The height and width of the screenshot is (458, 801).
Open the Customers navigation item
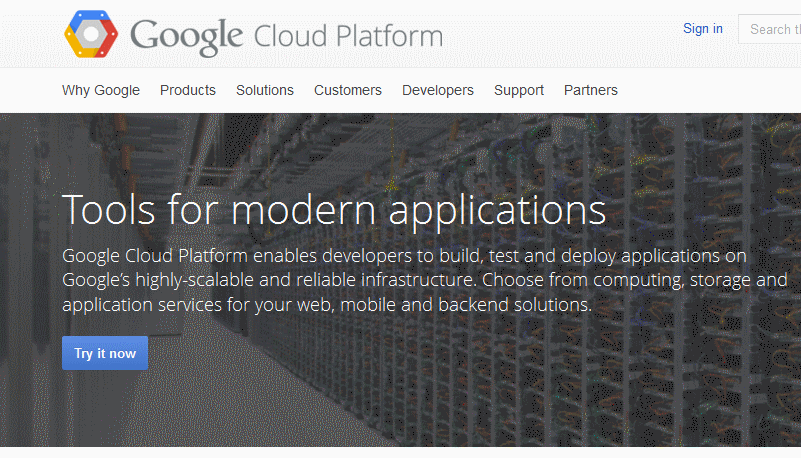[x=348, y=90]
